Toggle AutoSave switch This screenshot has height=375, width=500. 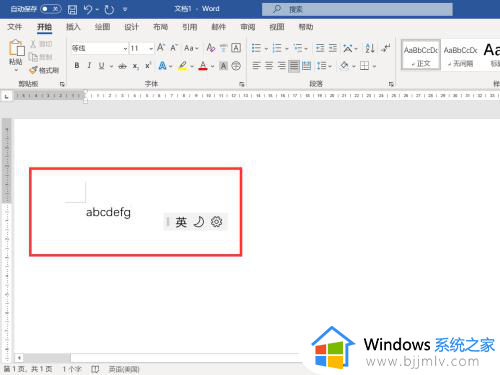coord(51,9)
